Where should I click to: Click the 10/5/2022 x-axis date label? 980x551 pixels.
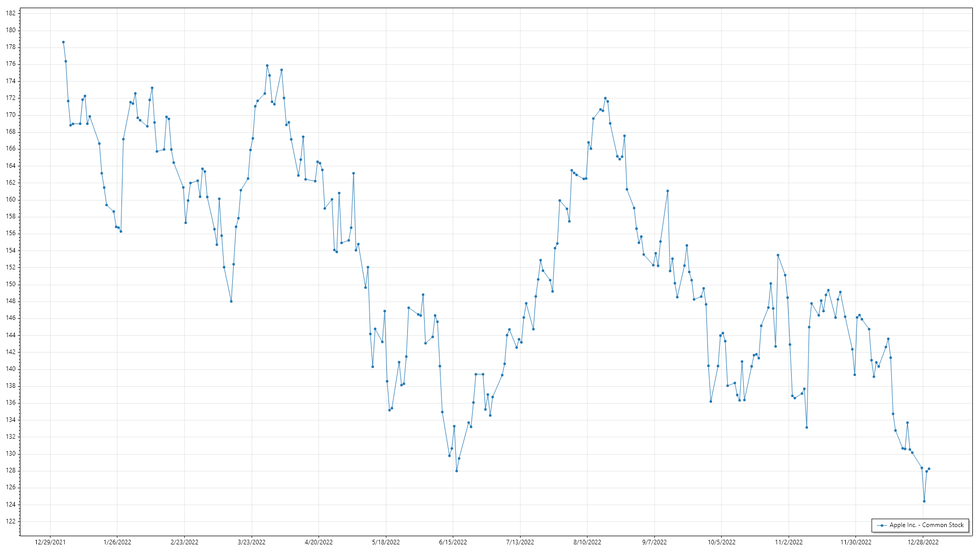721,542
